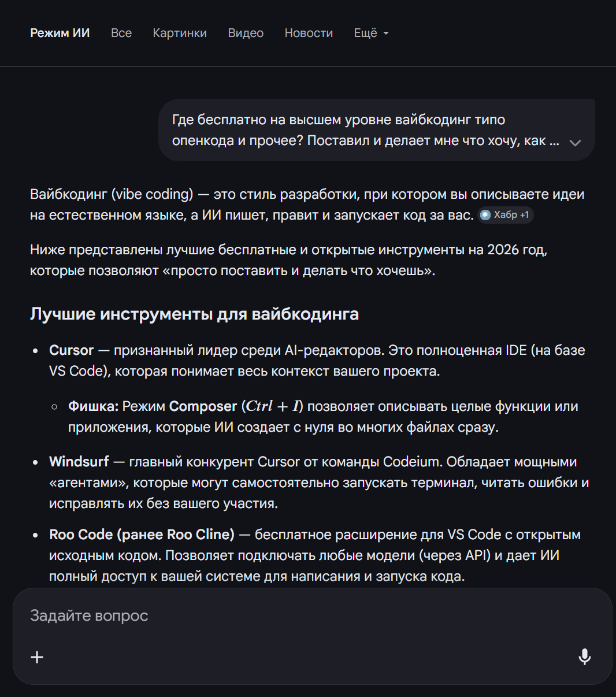The width and height of the screenshot is (616, 697).
Task: Open the Ещё dropdown menu
Action: point(372,34)
